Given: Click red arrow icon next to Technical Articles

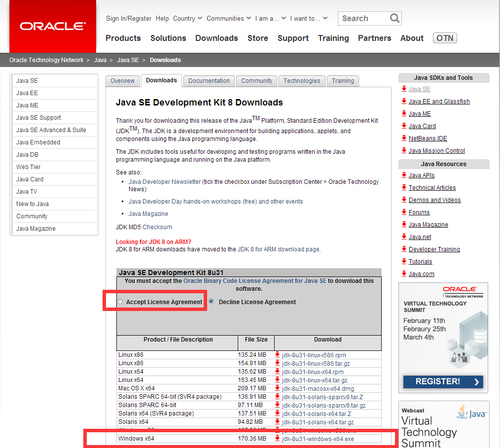Looking at the screenshot, I should [x=404, y=187].
